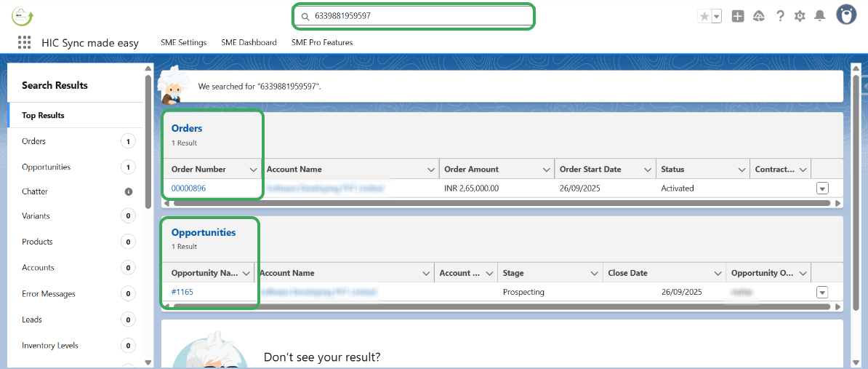The image size is (868, 369).
Task: Expand the Opportunity Name column menu
Action: coord(246,273)
